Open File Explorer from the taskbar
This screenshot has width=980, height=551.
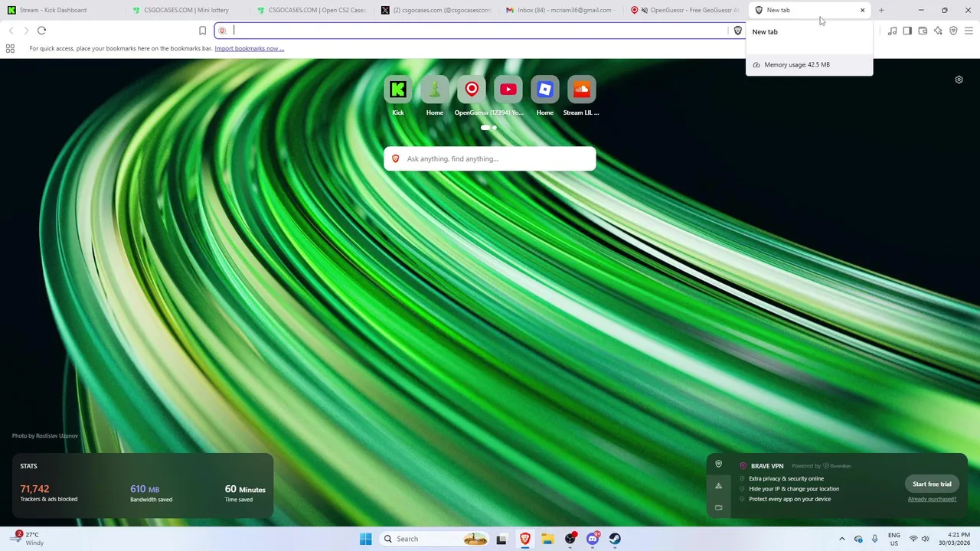(x=548, y=539)
